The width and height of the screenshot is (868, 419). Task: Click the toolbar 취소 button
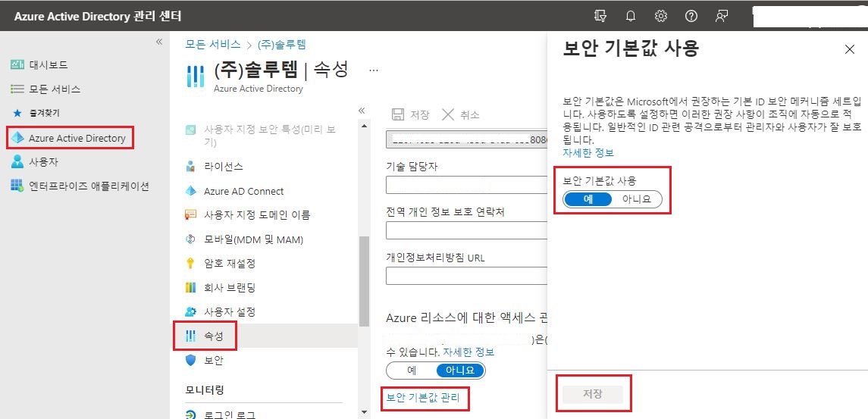click(x=461, y=114)
